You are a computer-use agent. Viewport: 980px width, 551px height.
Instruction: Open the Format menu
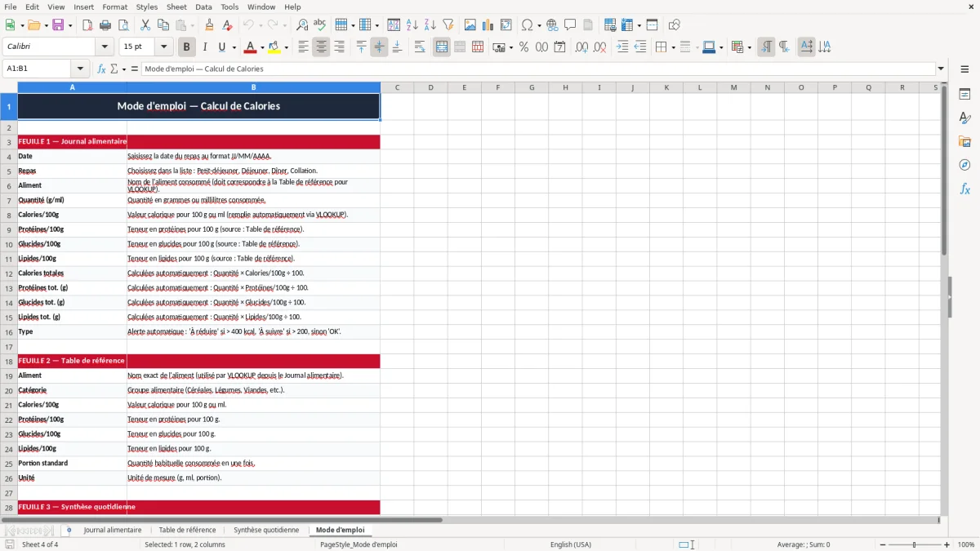(115, 7)
